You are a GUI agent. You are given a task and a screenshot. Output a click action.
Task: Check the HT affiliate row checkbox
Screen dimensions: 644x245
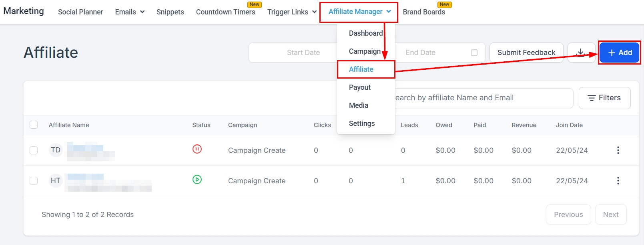point(34,181)
